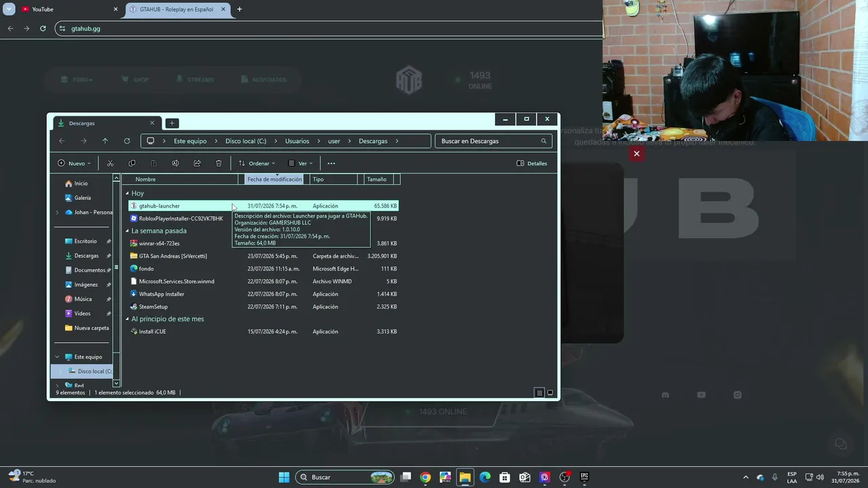This screenshot has height=488, width=868.
Task: Open Microsoft Edge from the taskbar
Action: point(485,477)
